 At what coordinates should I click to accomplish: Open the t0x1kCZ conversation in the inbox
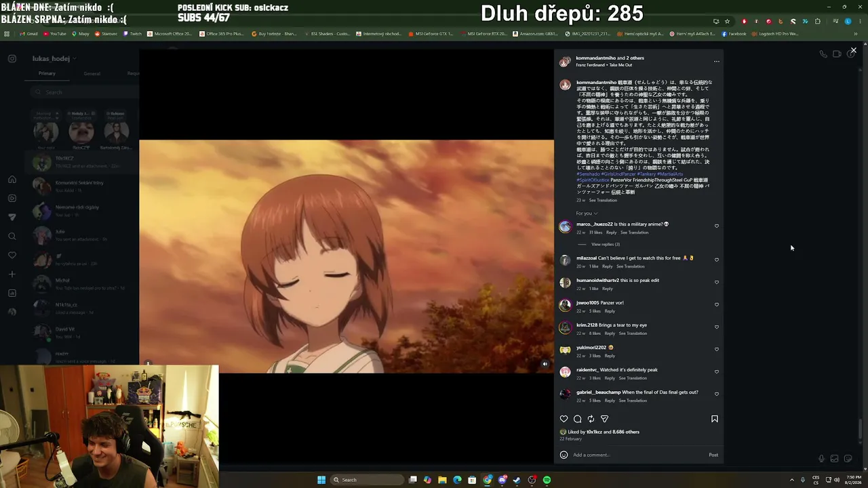pyautogui.click(x=82, y=162)
